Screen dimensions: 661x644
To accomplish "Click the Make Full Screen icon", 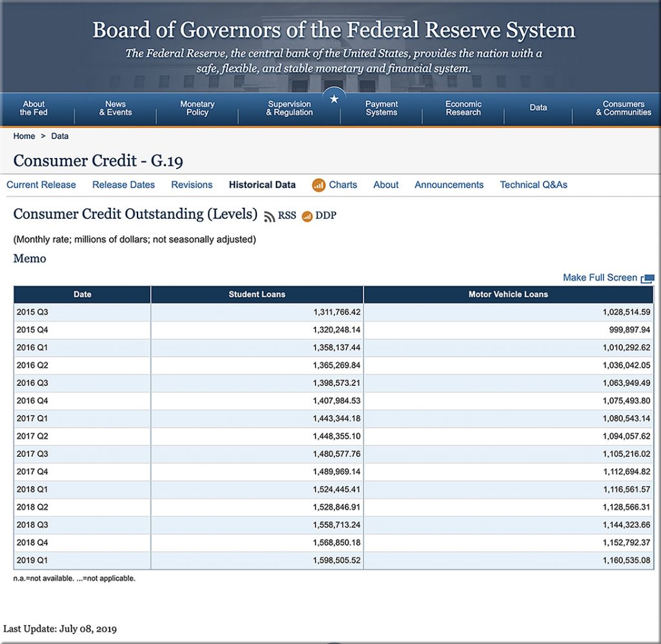I will (647, 278).
